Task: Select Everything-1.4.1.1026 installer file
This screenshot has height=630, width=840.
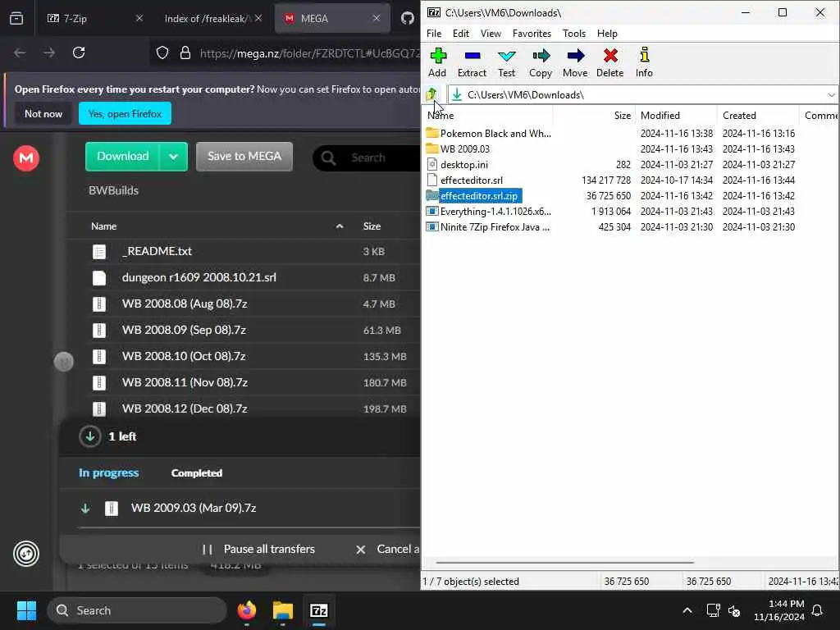Action: pos(489,212)
